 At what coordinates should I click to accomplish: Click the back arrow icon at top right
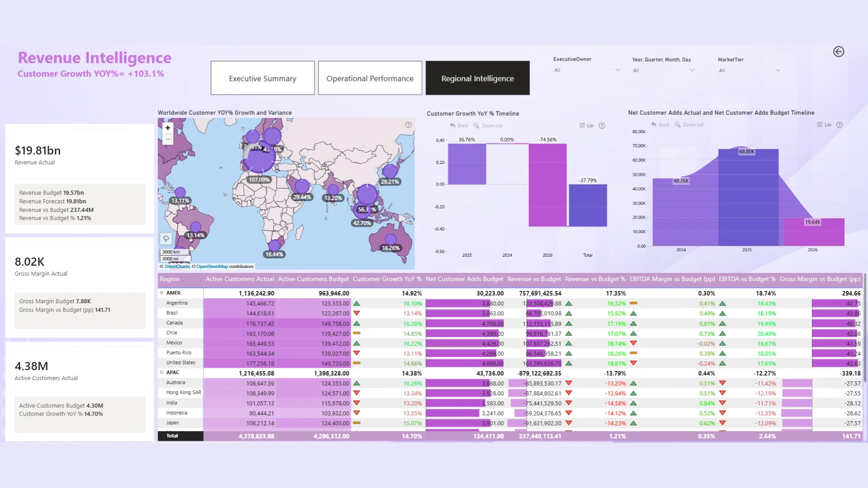[838, 52]
